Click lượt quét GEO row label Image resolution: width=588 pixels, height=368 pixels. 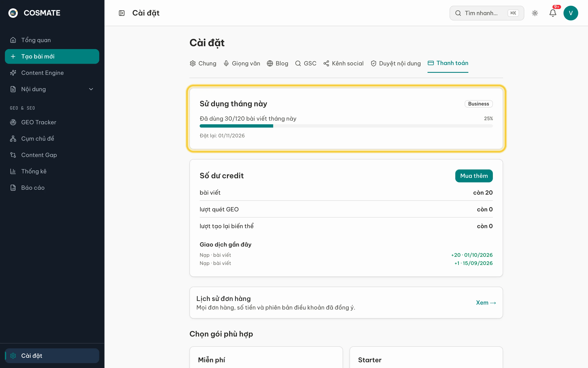pos(219,209)
